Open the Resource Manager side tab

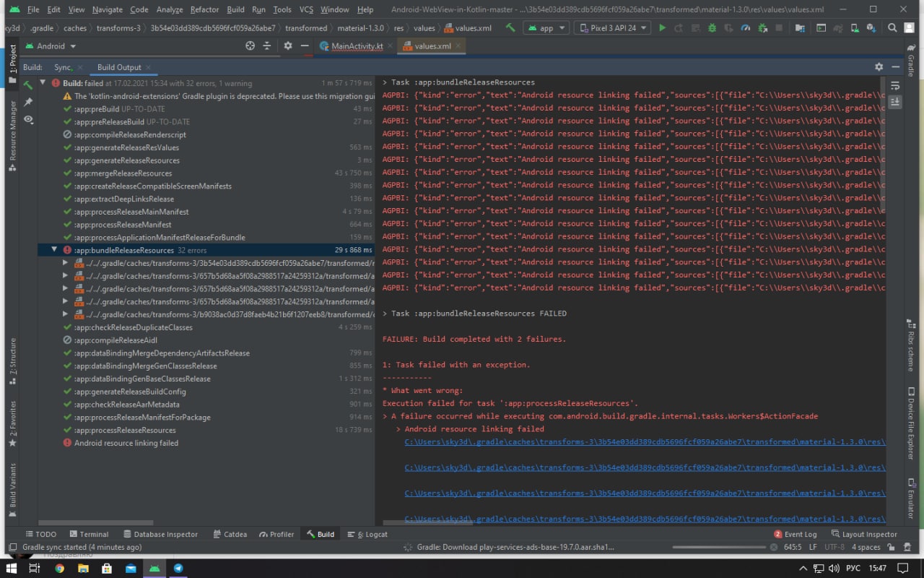pos(12,135)
